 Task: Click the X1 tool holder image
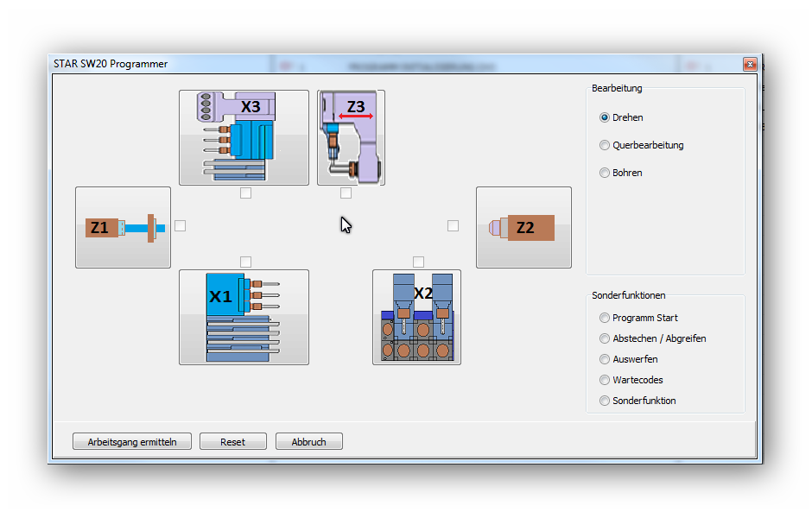(244, 317)
